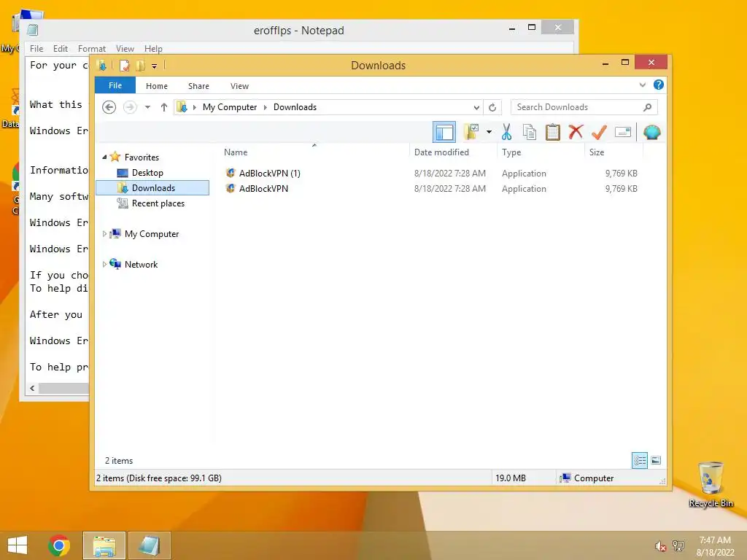Select Downloads in the navigation pane

click(x=152, y=187)
